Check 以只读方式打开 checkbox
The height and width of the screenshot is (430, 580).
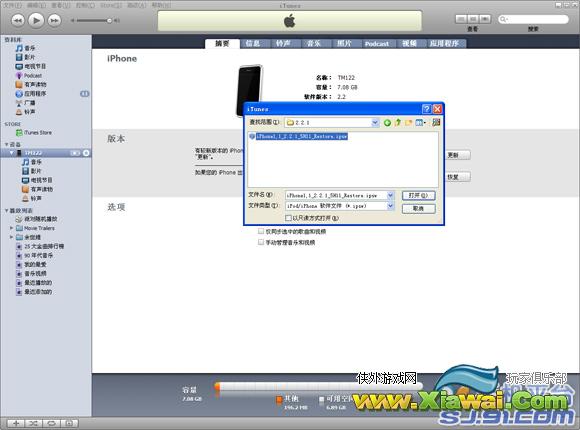pos(288,218)
